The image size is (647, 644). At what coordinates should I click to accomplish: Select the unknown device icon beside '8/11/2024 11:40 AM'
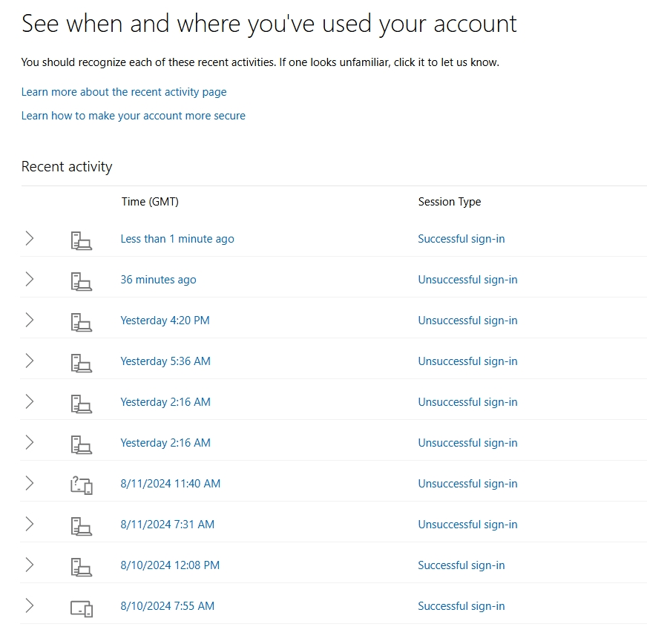coord(82,484)
